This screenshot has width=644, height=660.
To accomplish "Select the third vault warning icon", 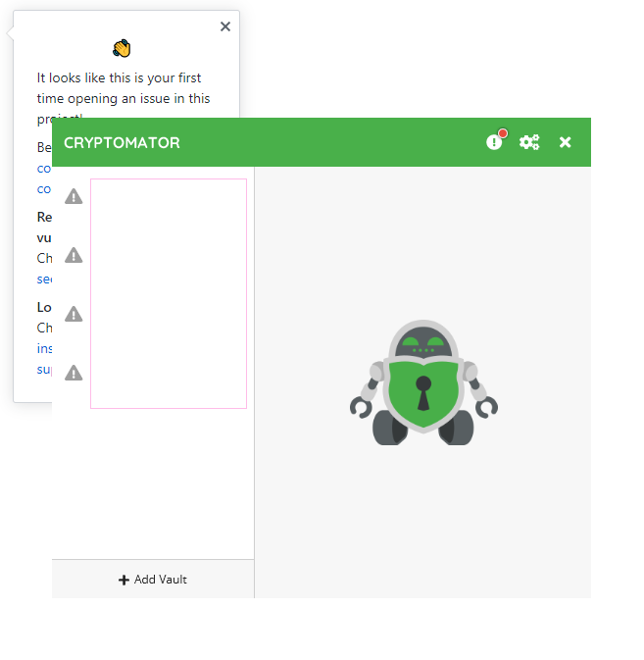I will click(x=74, y=315).
